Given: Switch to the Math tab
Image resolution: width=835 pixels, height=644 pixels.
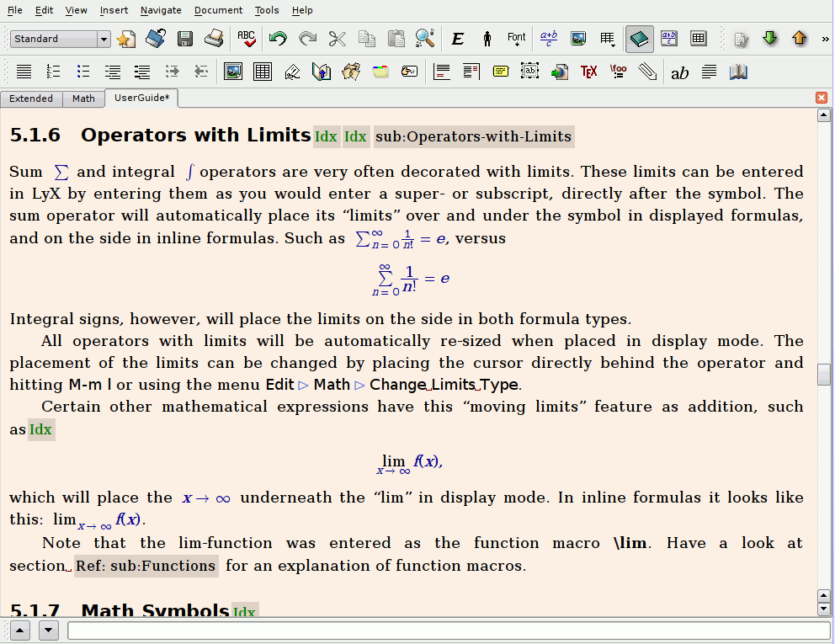Looking at the screenshot, I should tap(83, 98).
